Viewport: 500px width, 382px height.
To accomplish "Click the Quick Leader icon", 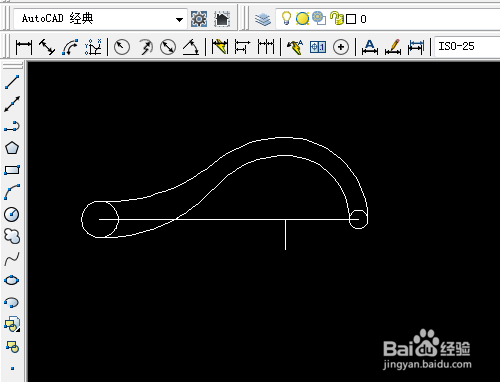I will click(x=295, y=47).
